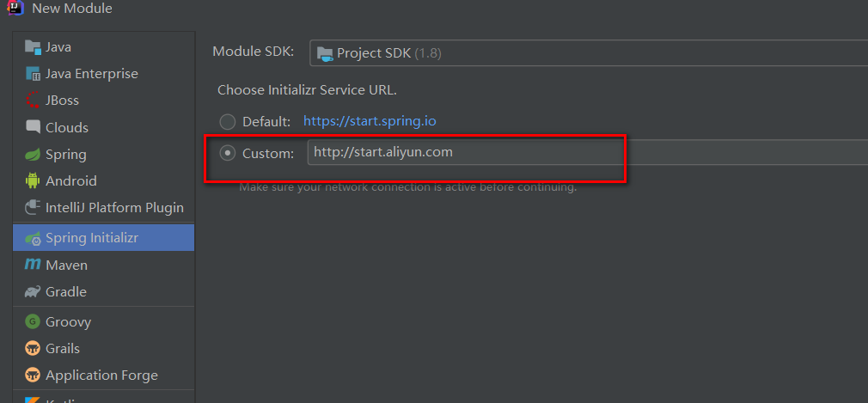
Task: Select Maven module type
Action: point(103,265)
